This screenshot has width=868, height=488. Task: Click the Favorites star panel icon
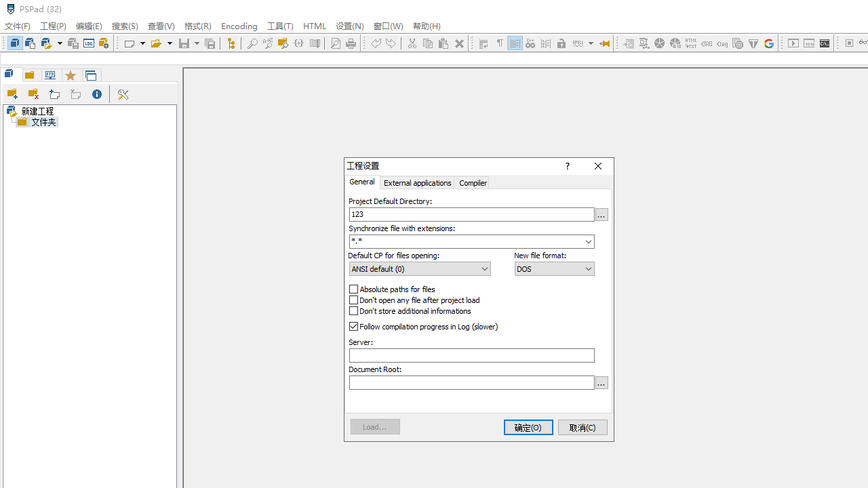pyautogui.click(x=71, y=75)
